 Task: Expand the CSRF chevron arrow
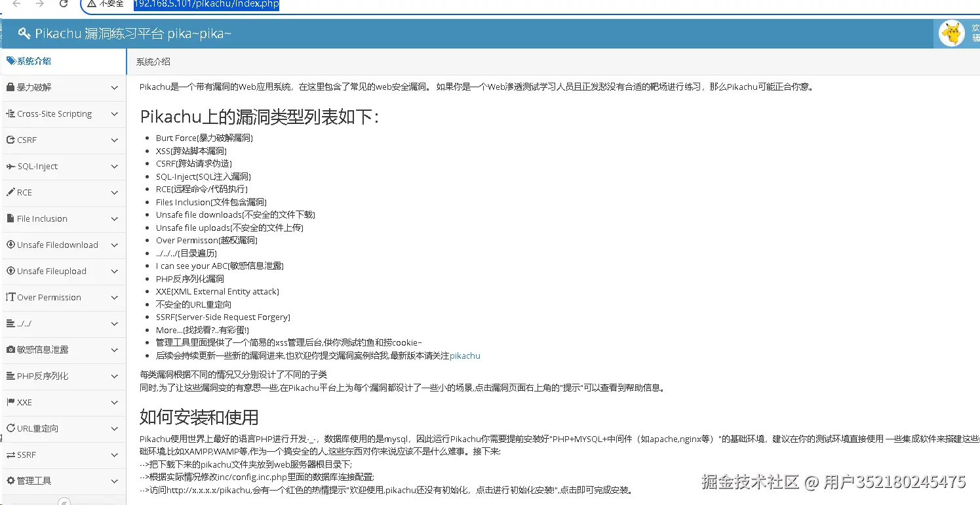(115, 140)
